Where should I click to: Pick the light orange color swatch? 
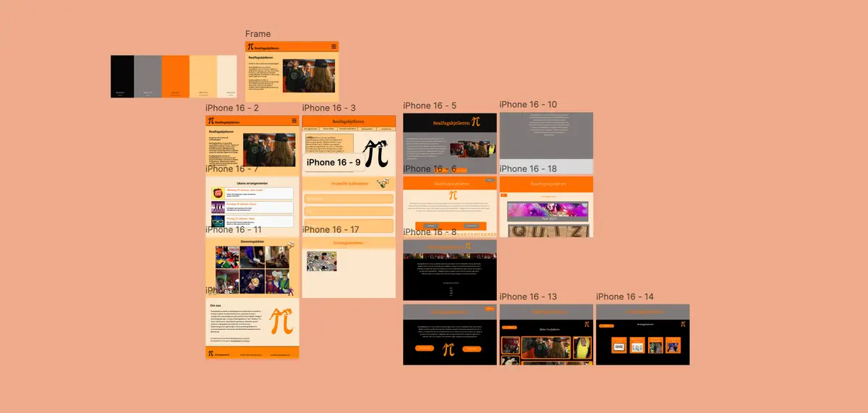(203, 76)
